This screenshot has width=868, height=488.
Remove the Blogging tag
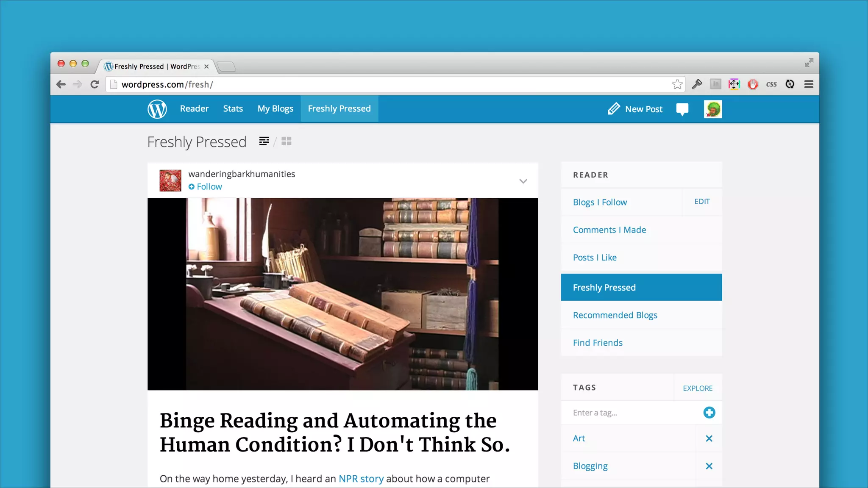tap(709, 466)
